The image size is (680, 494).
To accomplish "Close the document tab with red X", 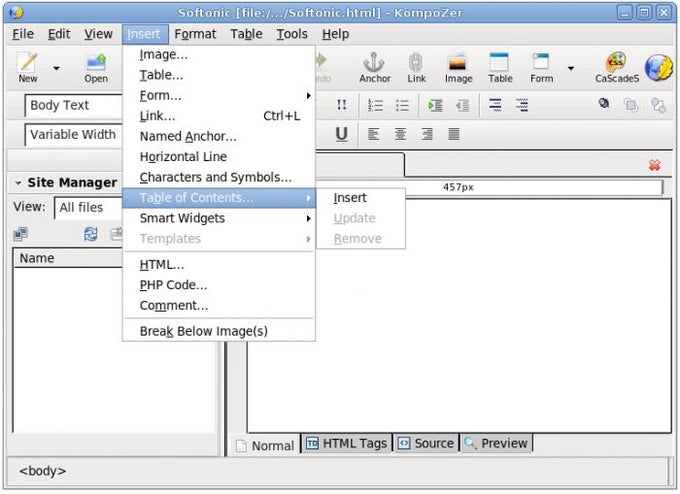I will (654, 165).
